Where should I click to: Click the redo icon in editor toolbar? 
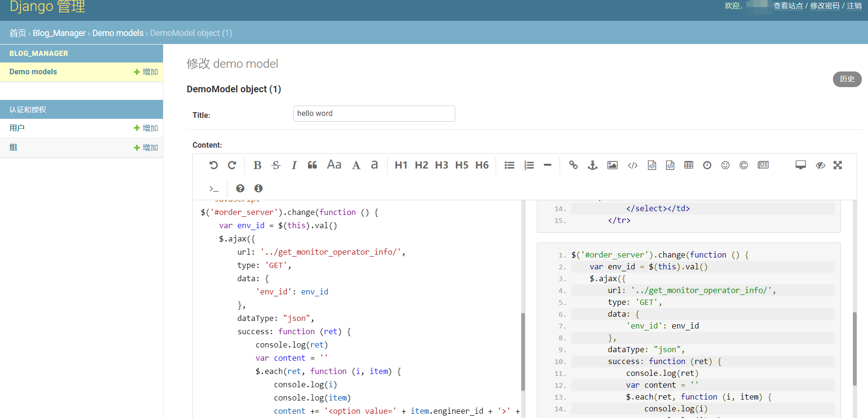pyautogui.click(x=232, y=165)
